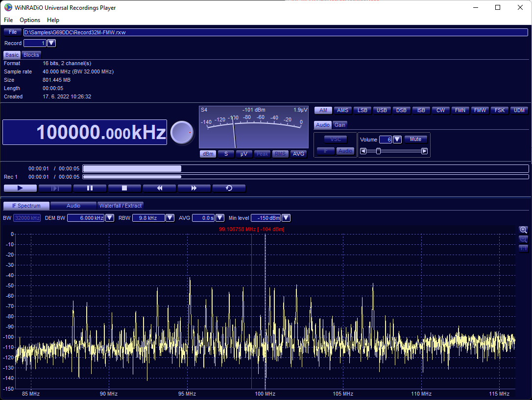532x400 pixels.
Task: Toggle the loop/repeat playback button
Action: pyautogui.click(x=229, y=188)
